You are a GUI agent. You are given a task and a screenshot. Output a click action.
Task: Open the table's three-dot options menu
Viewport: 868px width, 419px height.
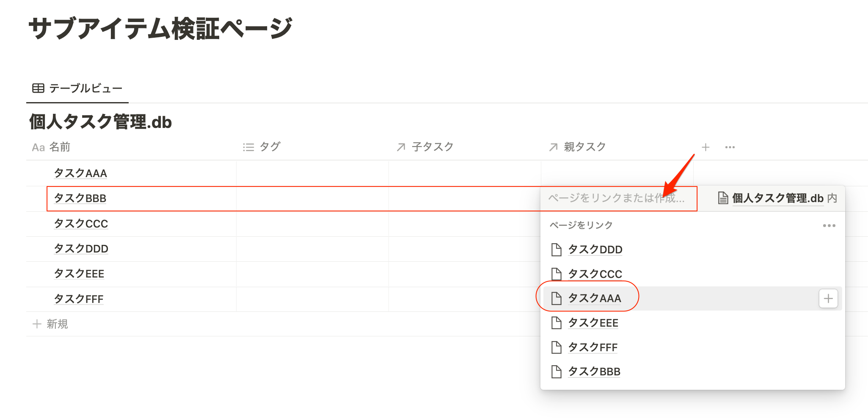click(730, 147)
